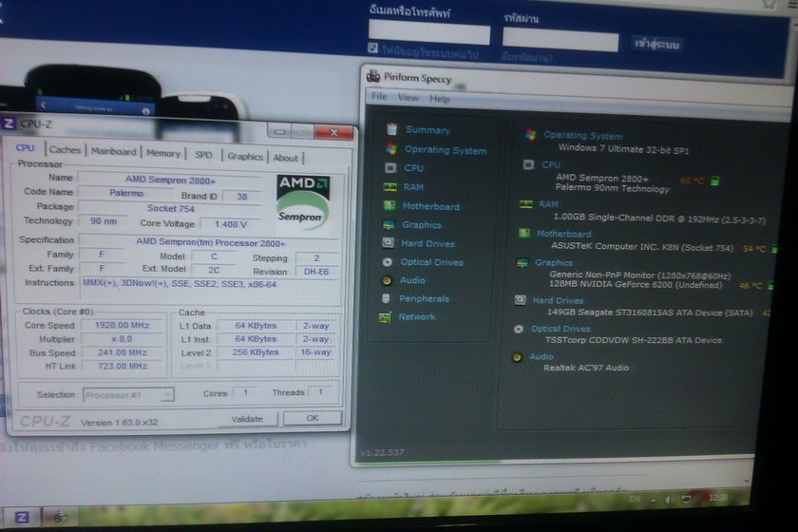Select the CPU tab in CPU-Z
The width and height of the screenshot is (798, 532).
pos(25,147)
